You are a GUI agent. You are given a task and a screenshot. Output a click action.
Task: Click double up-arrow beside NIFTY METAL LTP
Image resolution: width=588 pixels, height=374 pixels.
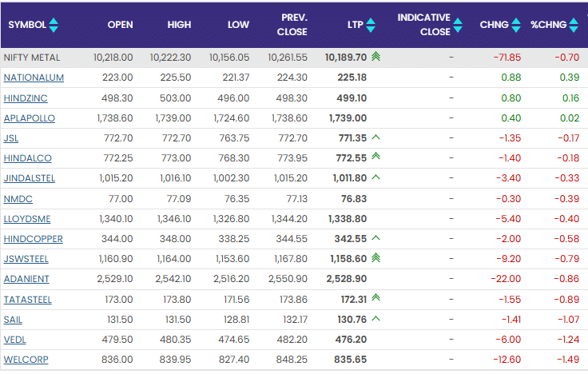(x=375, y=58)
